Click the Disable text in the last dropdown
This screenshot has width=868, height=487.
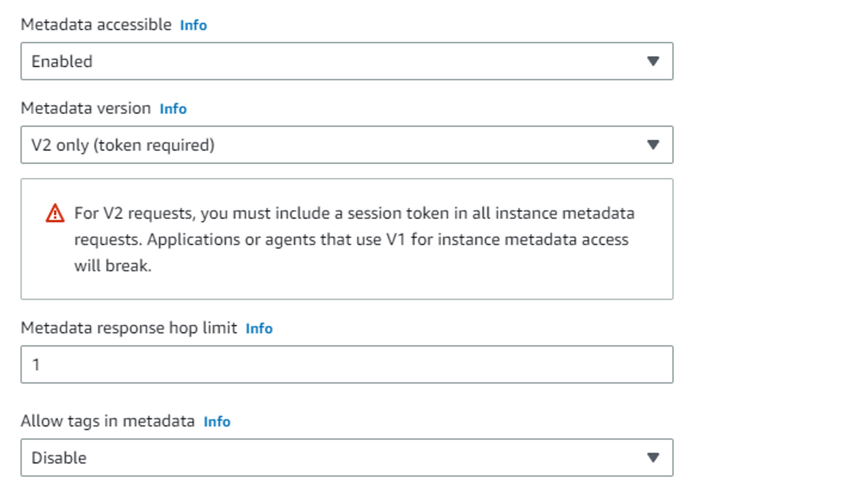click(x=59, y=458)
